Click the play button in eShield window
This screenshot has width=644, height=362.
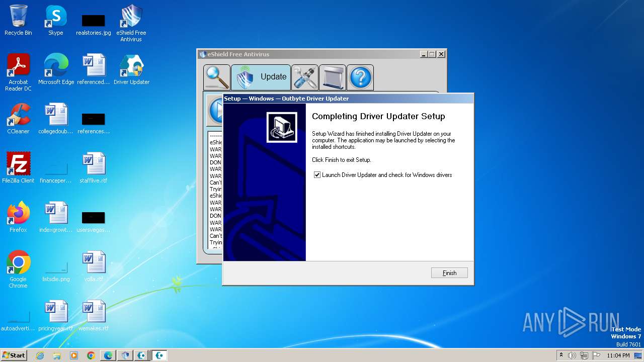point(215,110)
